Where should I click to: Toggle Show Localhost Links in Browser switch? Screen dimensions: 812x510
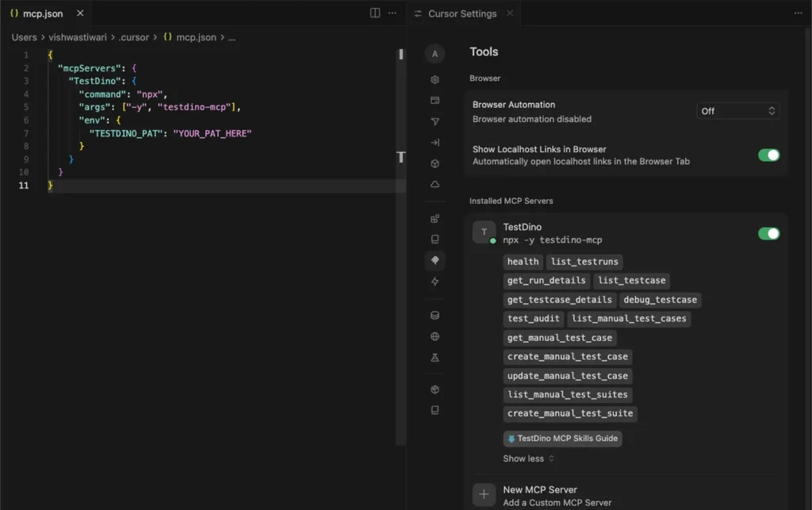coord(768,155)
